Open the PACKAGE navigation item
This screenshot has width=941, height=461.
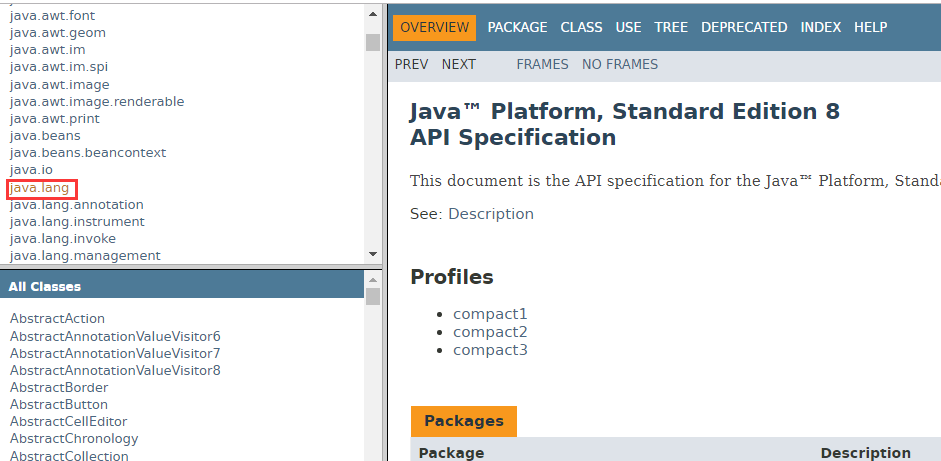pos(517,28)
